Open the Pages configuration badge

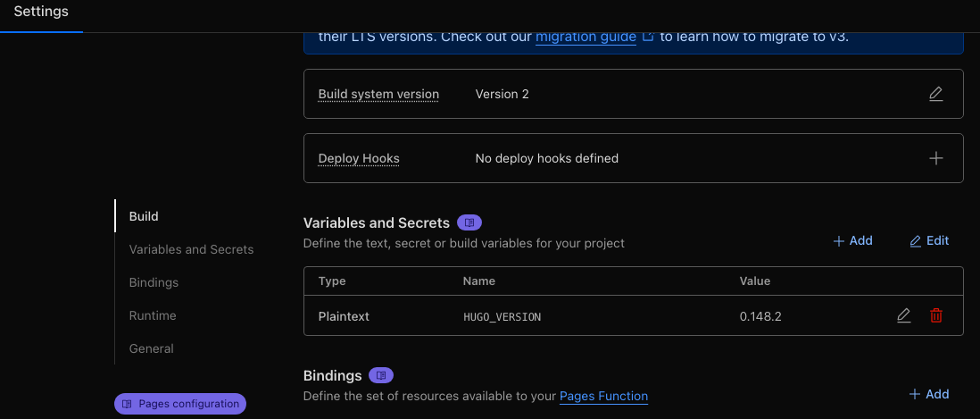[x=180, y=404]
